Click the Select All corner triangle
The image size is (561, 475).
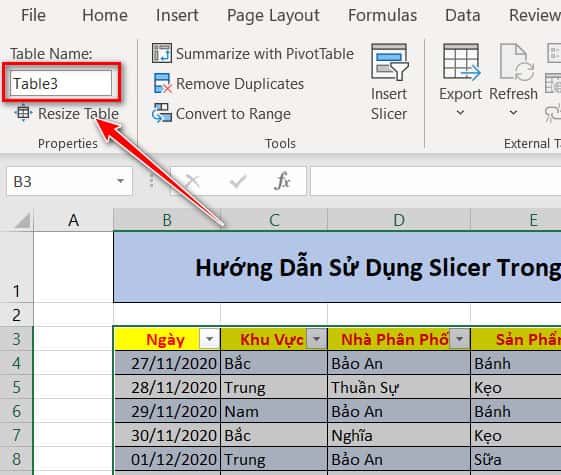(x=23, y=220)
